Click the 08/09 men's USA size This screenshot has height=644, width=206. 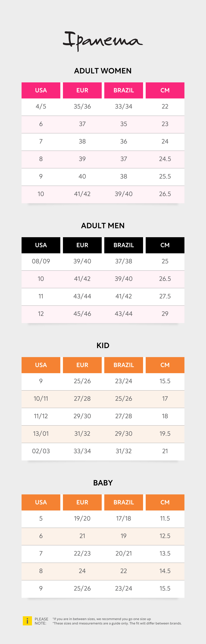[x=41, y=261]
